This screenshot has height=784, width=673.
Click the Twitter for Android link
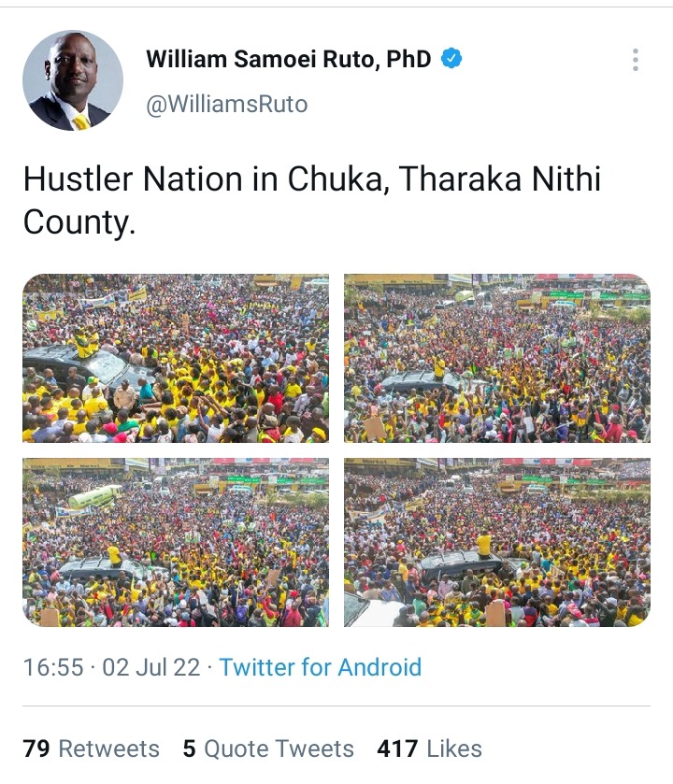321,667
